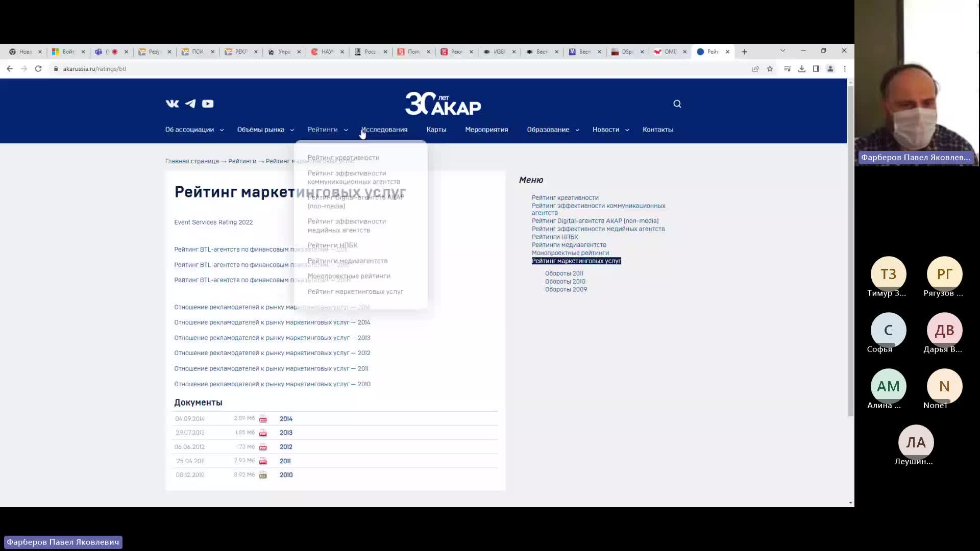Go back with browser back arrow
The height and width of the screenshot is (551, 980).
pos(10,68)
